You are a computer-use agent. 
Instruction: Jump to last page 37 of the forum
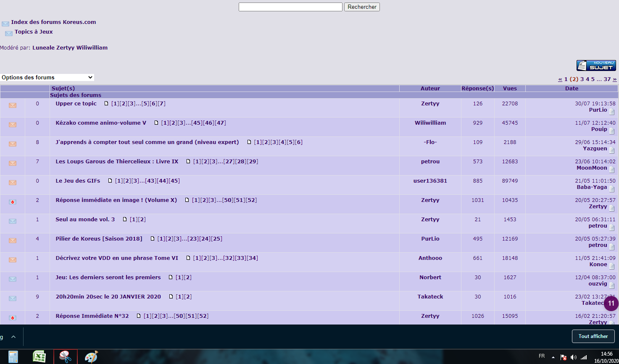click(x=607, y=79)
